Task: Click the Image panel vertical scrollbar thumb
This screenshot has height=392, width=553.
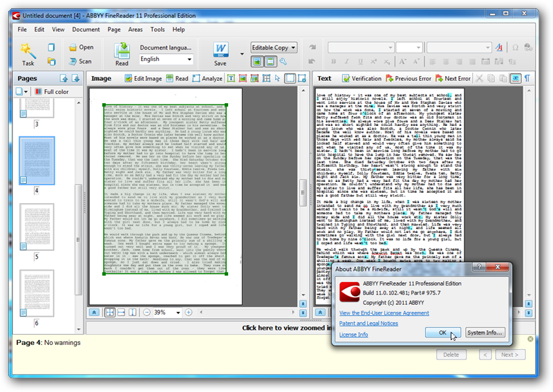Action: tap(303, 193)
